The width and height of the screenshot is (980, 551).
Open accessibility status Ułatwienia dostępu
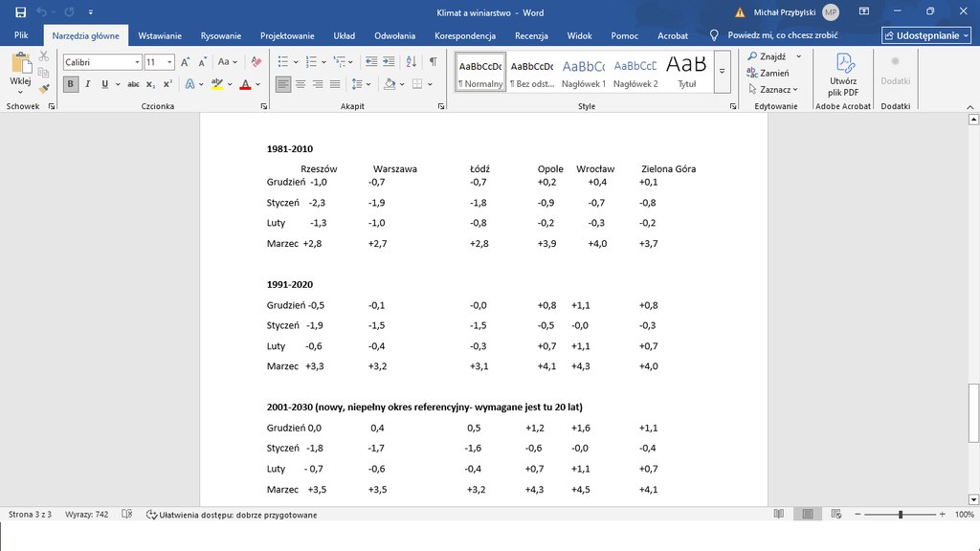[232, 514]
